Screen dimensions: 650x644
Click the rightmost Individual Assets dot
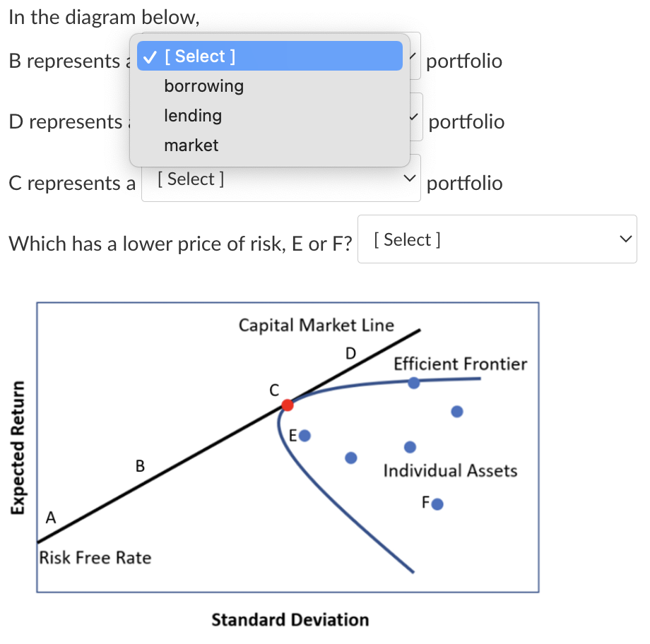tap(456, 411)
